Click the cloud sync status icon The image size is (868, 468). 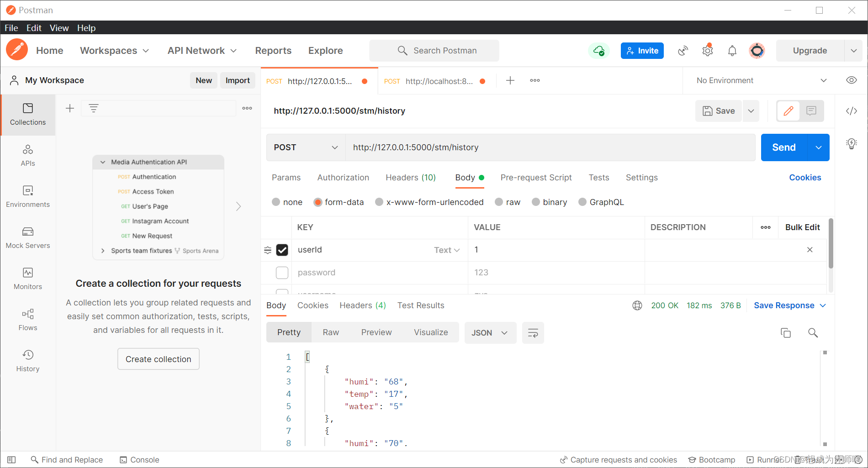pos(598,51)
